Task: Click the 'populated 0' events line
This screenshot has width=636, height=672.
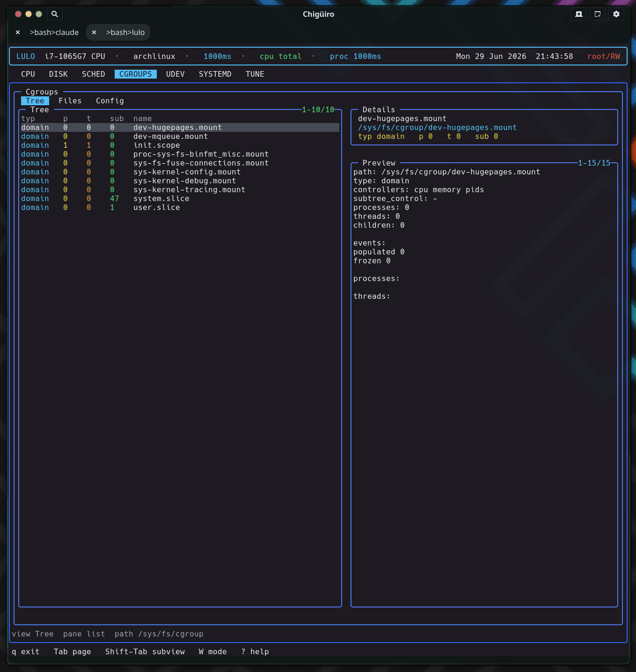Action: 379,252
